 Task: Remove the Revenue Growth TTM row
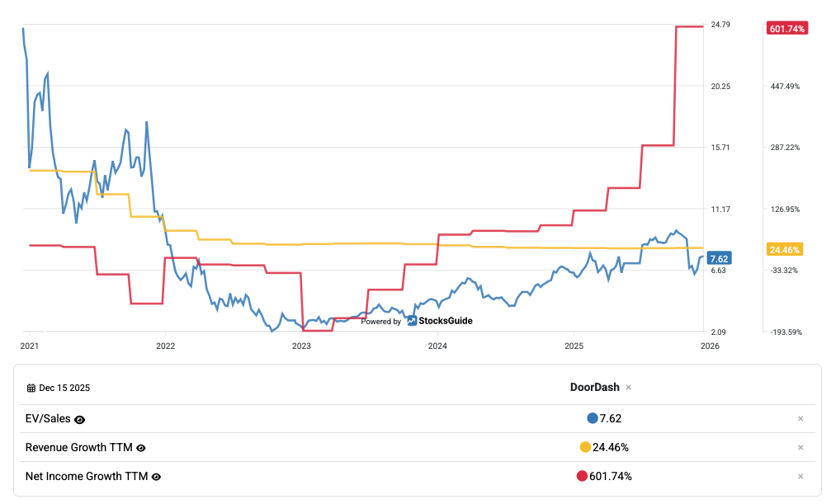[800, 448]
